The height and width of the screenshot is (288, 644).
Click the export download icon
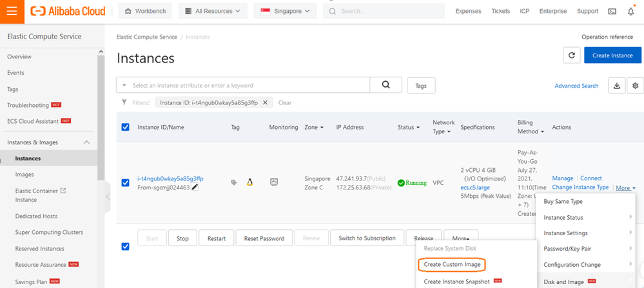coord(617,86)
